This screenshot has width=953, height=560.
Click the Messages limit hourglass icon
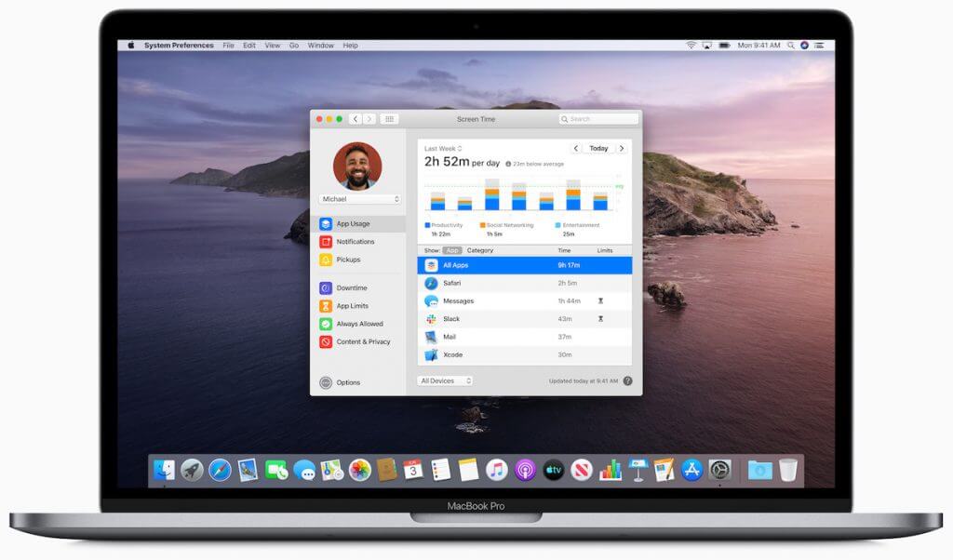pyautogui.click(x=600, y=300)
